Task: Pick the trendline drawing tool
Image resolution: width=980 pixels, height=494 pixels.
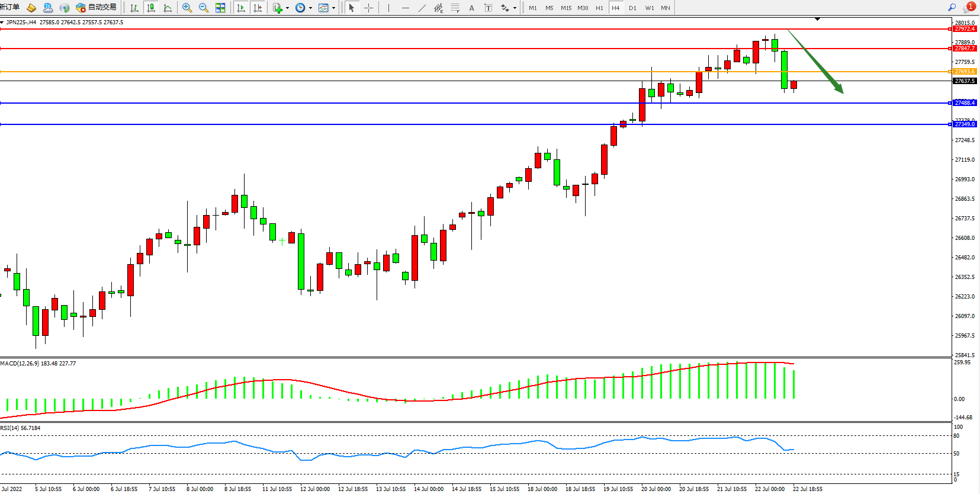Action: (x=422, y=8)
